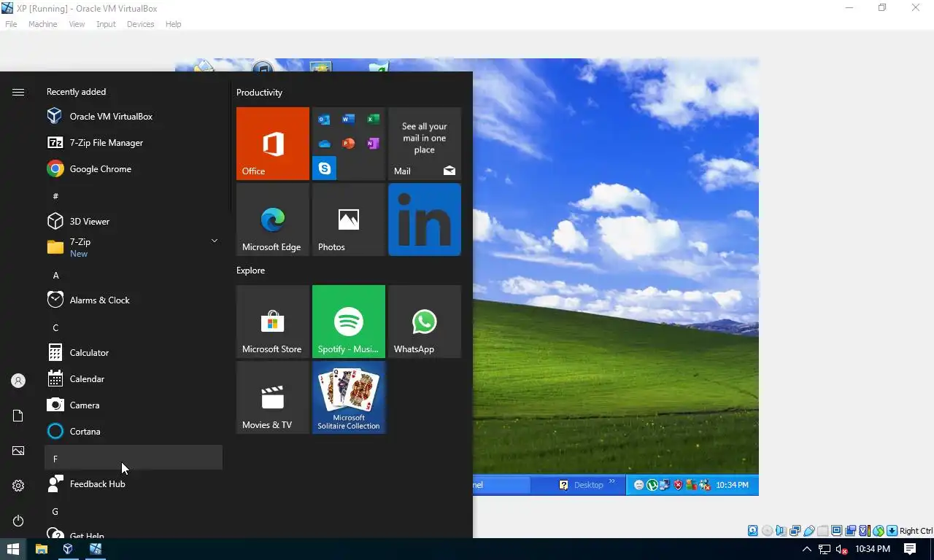Click the Recently added heading
This screenshot has height=560, width=934.
click(76, 92)
